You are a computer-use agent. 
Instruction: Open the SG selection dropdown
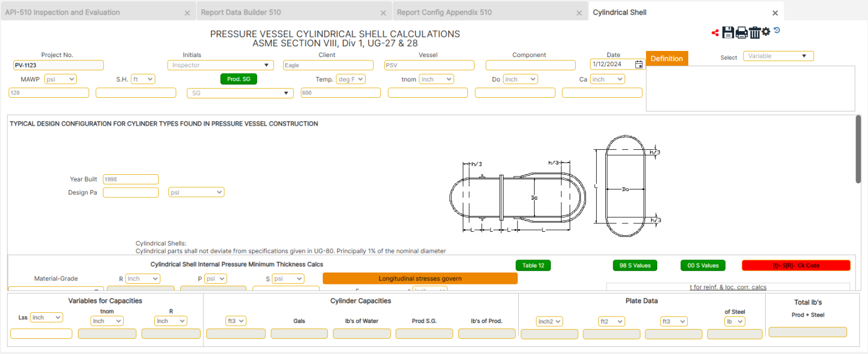click(240, 92)
